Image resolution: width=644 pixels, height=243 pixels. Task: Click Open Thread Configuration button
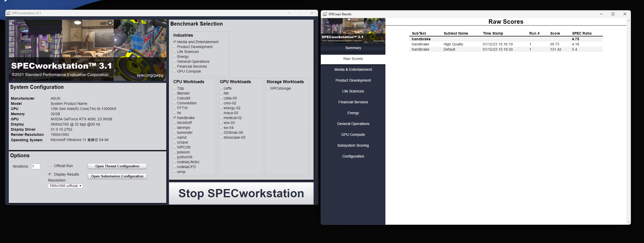[117, 166]
